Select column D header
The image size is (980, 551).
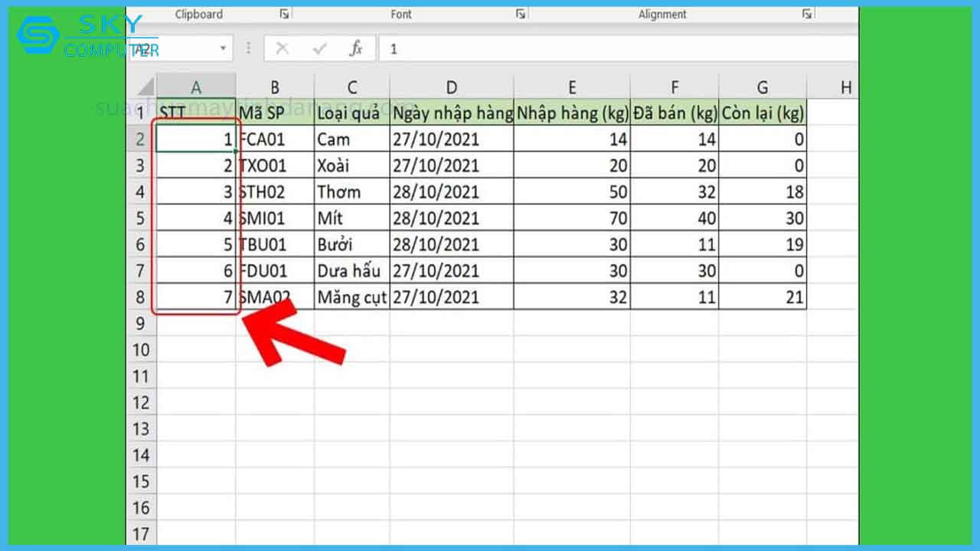point(452,87)
